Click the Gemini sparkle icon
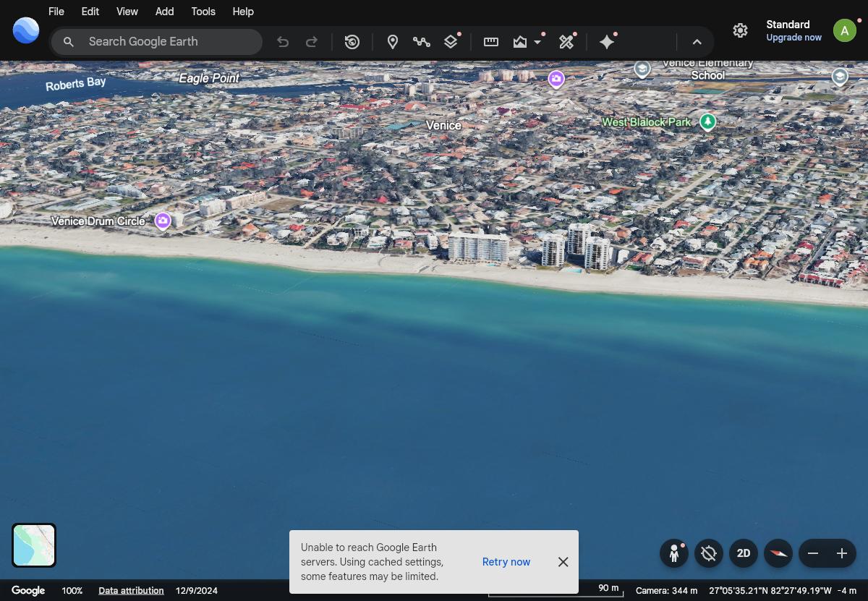Screen dimensions: 868x601 coord(607,42)
